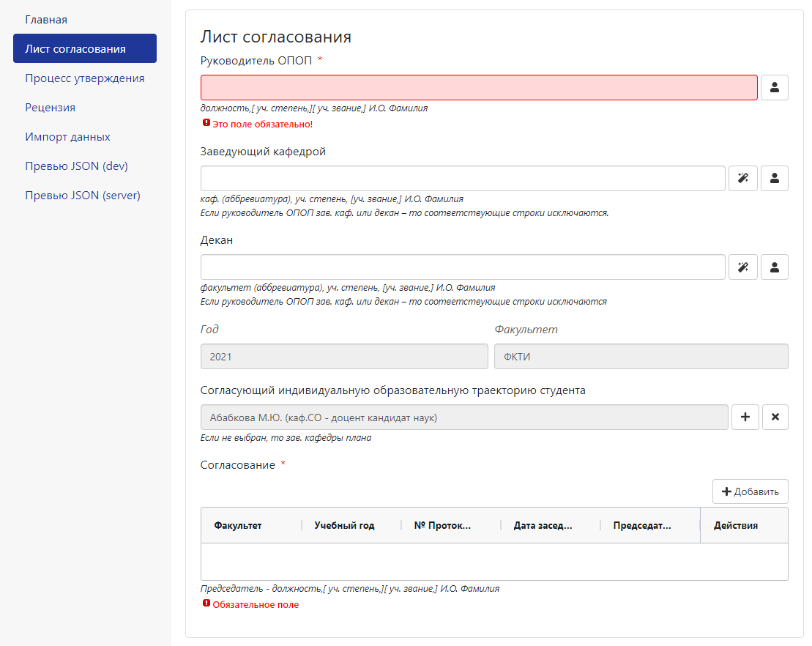
Task: Click magic wand icon for Декан field
Action: pos(743,267)
